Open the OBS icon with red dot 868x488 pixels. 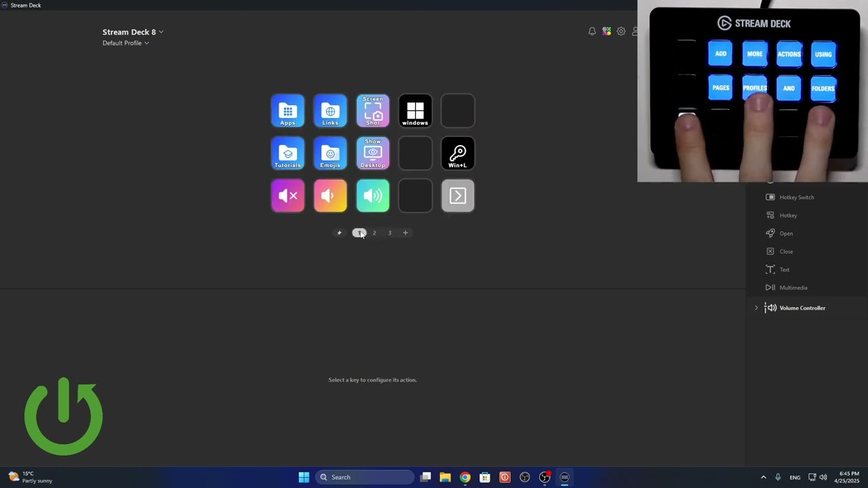[x=545, y=477]
